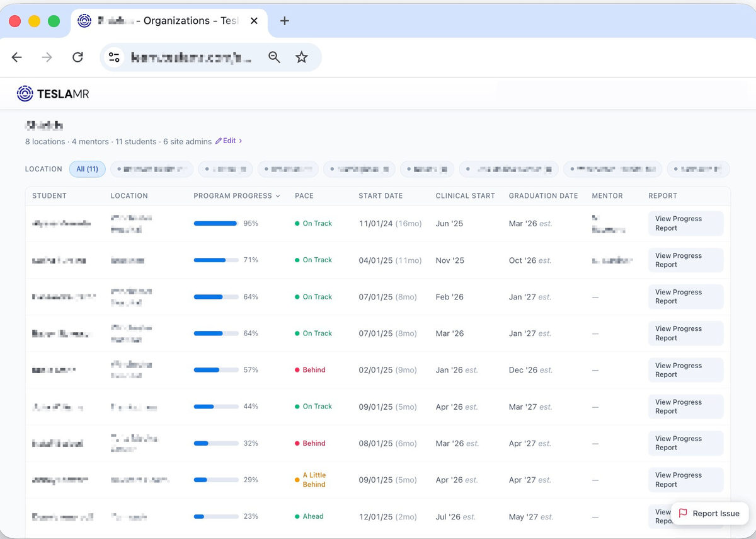
Task: Bookmark this page via the star icon
Action: 301,57
